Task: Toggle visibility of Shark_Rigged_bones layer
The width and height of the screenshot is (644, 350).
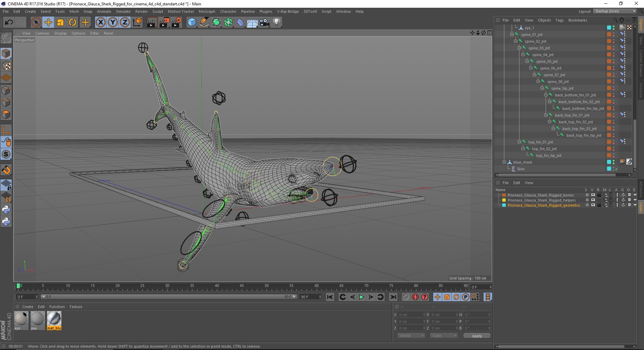Action: click(x=593, y=195)
